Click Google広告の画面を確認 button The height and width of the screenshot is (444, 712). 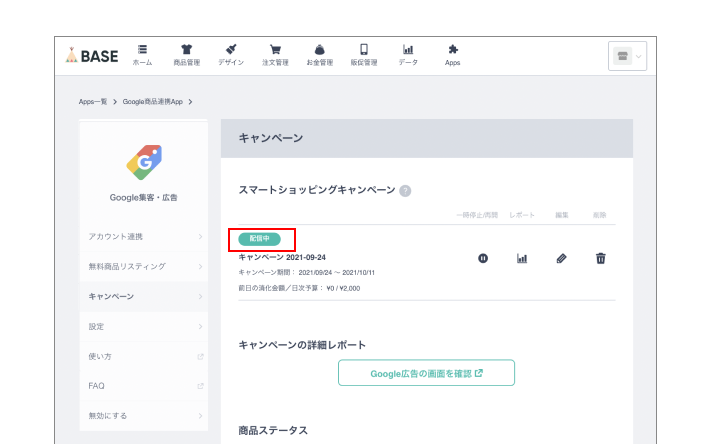pos(426,373)
